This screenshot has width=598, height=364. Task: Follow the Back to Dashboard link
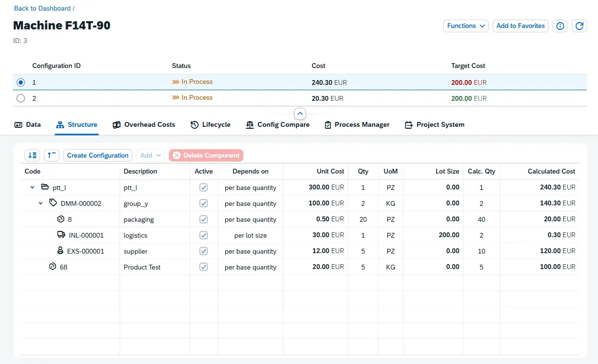coord(42,8)
